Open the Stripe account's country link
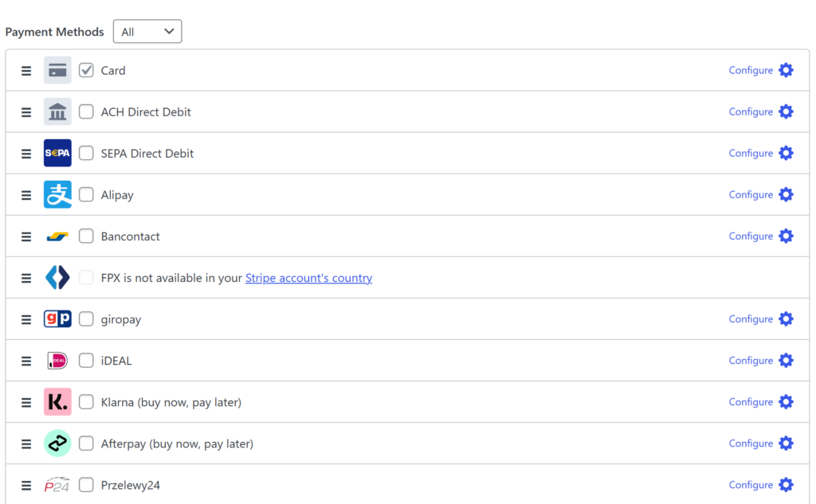 pyautogui.click(x=308, y=278)
